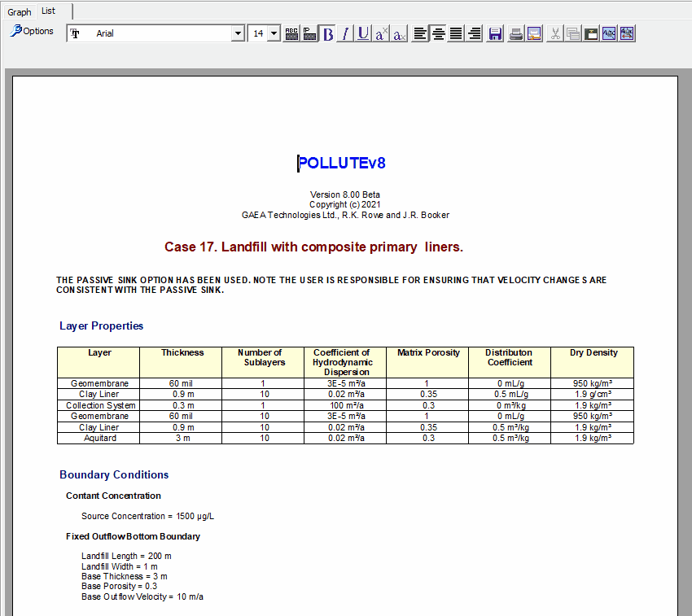
Task: Align text left icon
Action: (x=420, y=33)
